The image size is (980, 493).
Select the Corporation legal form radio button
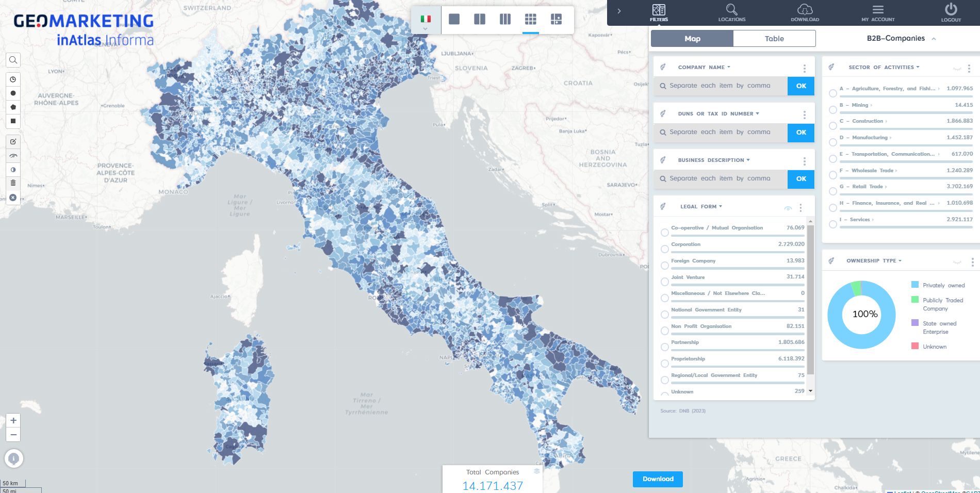[665, 249]
